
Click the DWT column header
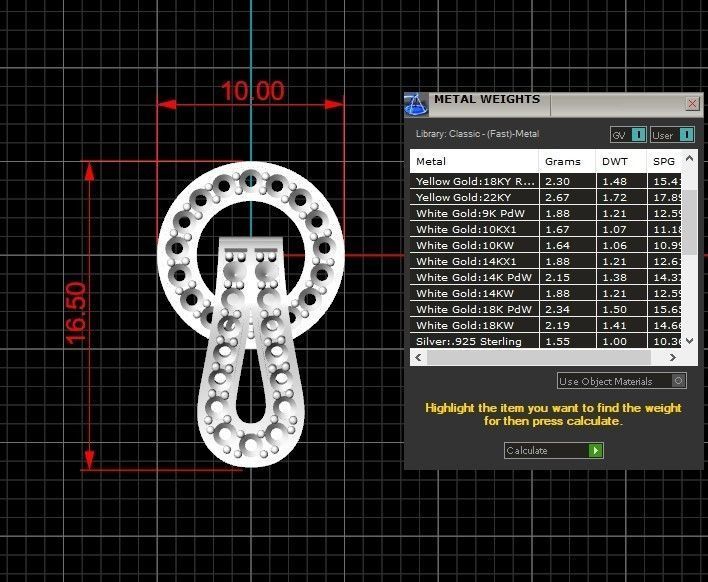(621, 161)
